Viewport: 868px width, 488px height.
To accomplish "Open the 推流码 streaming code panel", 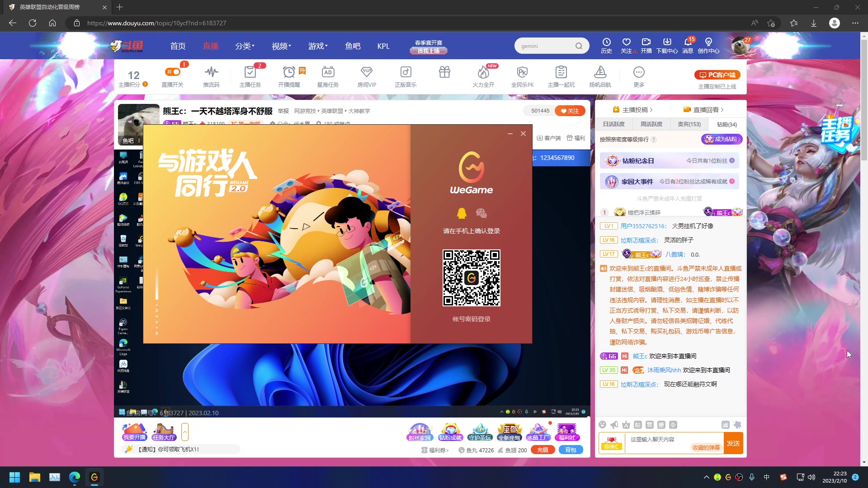I will [211, 76].
